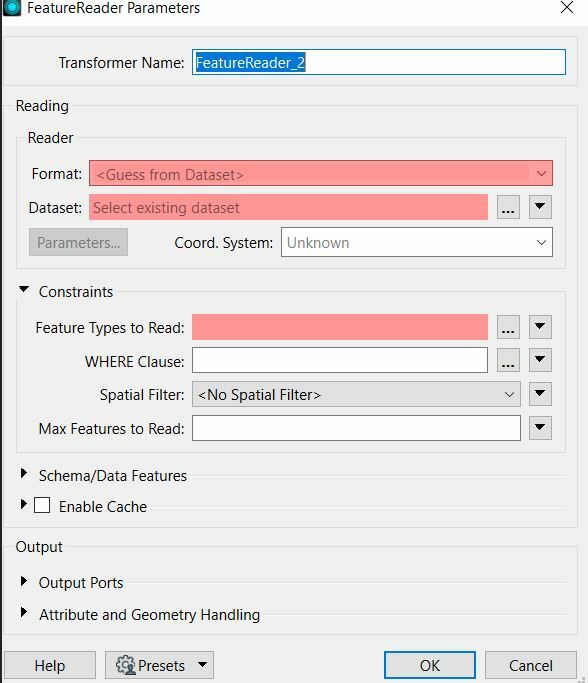The width and height of the screenshot is (588, 683).
Task: Expand the Output Ports section
Action: (24, 581)
